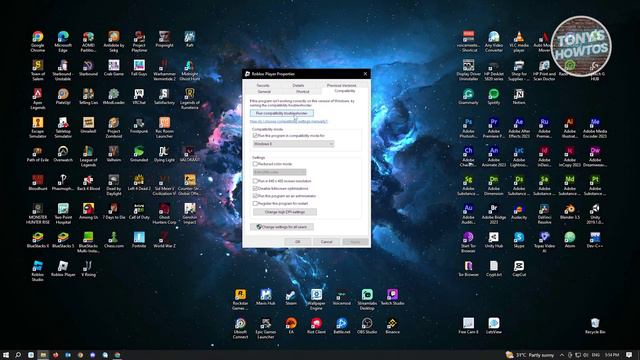The width and height of the screenshot is (640, 360).
Task: Select the Fall Guys desktop icon
Action: [x=139, y=69]
